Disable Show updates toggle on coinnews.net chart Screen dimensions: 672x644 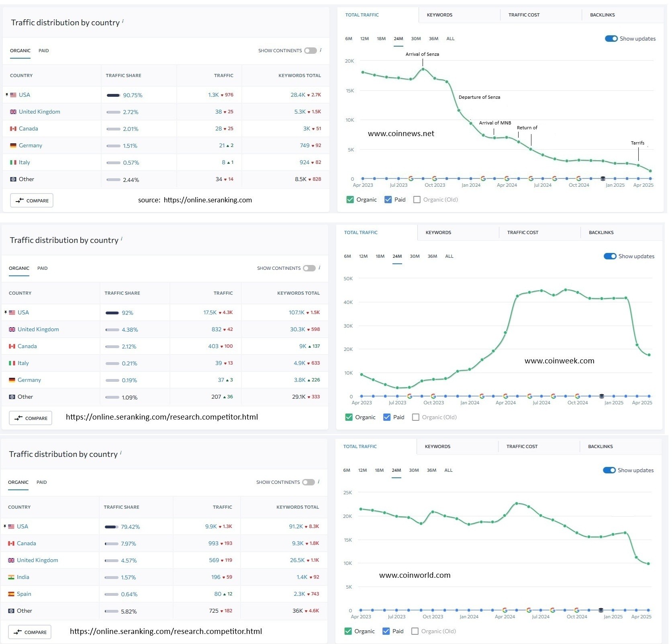click(x=611, y=39)
